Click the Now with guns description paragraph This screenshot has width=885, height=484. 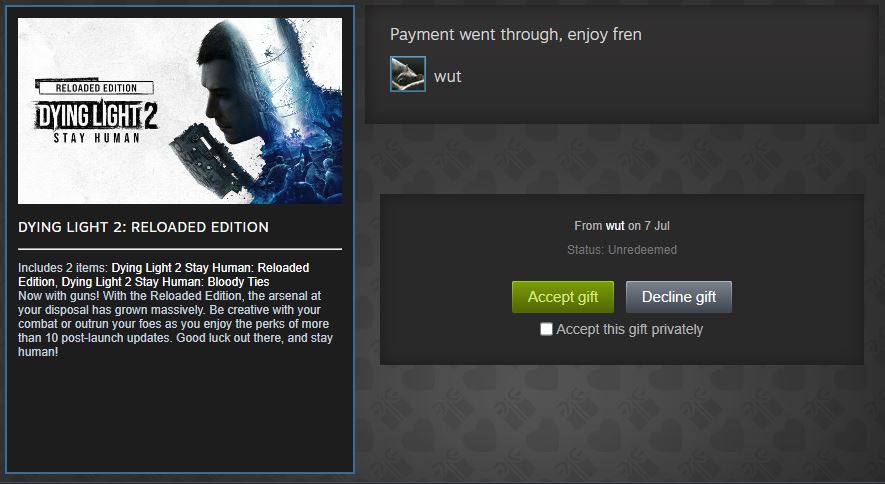pos(176,324)
